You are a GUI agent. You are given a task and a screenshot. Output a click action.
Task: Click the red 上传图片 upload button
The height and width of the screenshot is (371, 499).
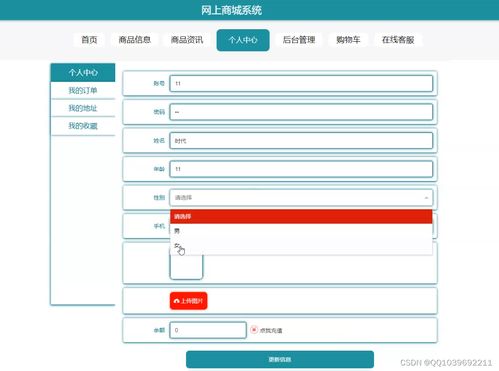[189, 301]
